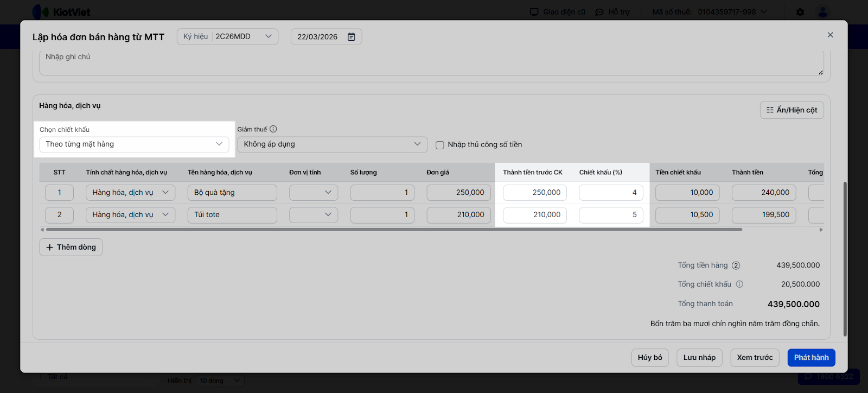Open the 10 dòng page size dropdown

coord(220,381)
